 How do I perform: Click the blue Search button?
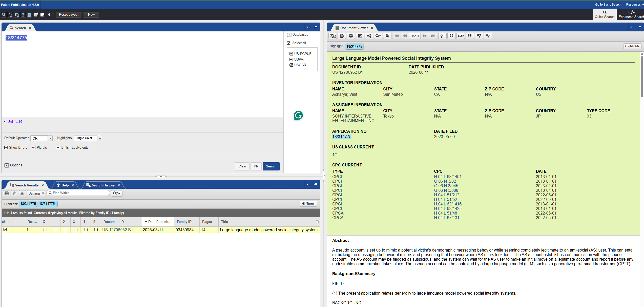[x=271, y=166]
